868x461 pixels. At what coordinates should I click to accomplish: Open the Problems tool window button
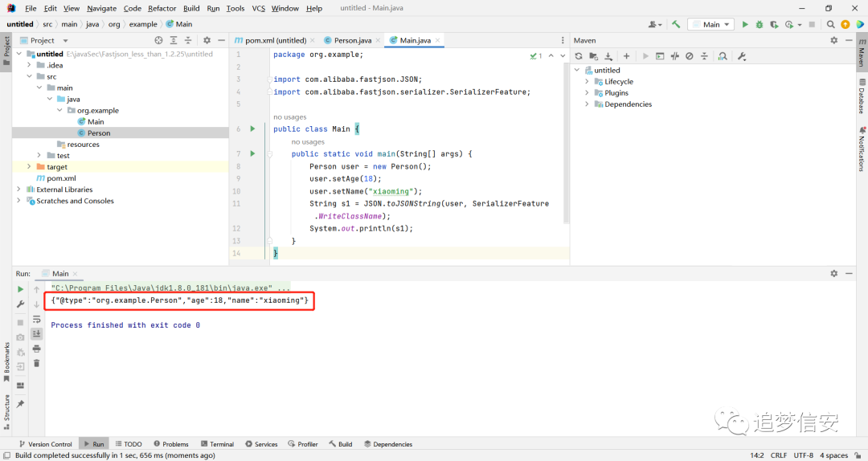pos(171,444)
